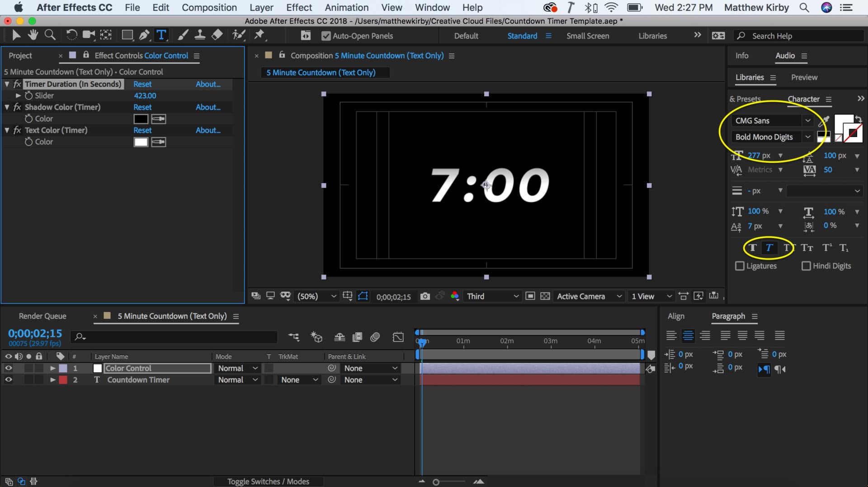Open the Animation menu
Image resolution: width=868 pixels, height=487 pixels.
coord(346,7)
